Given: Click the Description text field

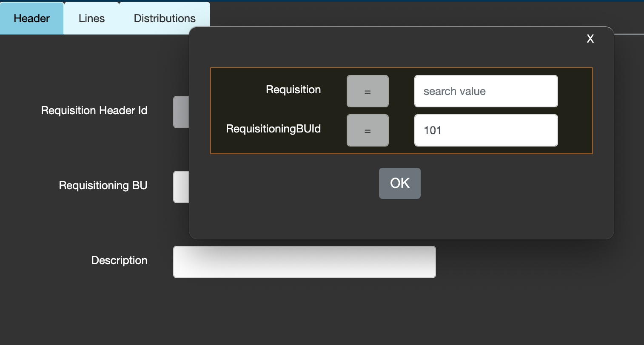Looking at the screenshot, I should pyautogui.click(x=304, y=262).
